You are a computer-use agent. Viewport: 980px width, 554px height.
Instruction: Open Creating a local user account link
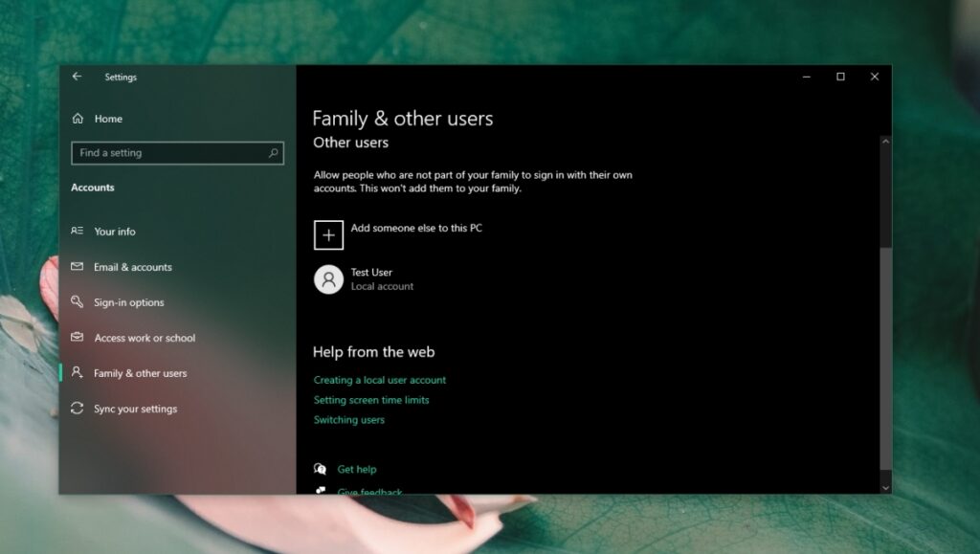[x=380, y=380]
